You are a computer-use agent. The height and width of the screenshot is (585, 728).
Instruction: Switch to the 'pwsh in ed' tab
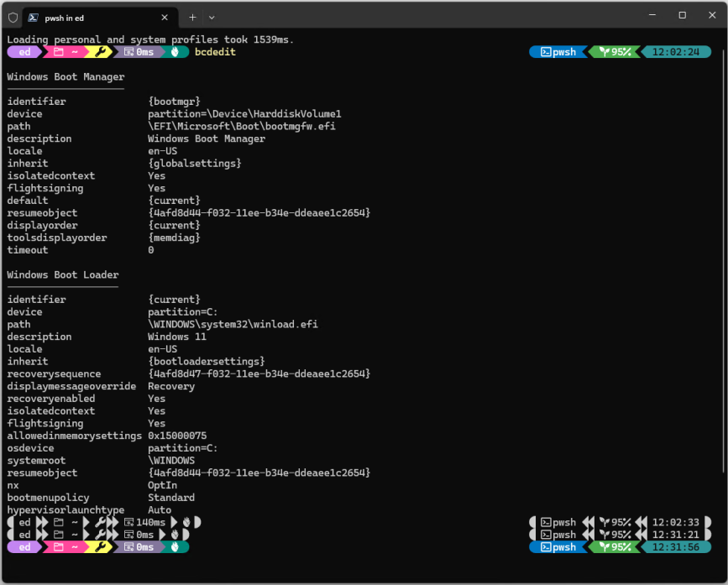tap(92, 17)
